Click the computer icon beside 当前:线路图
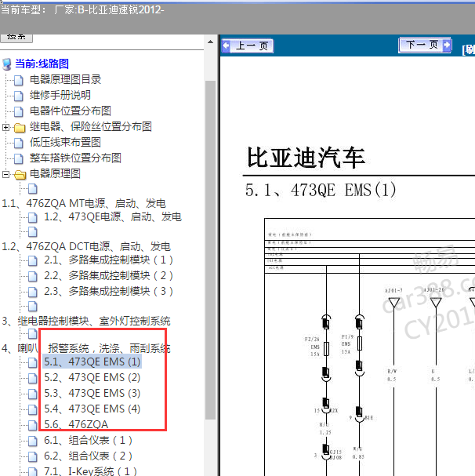This screenshot has height=476, width=475. [7, 64]
